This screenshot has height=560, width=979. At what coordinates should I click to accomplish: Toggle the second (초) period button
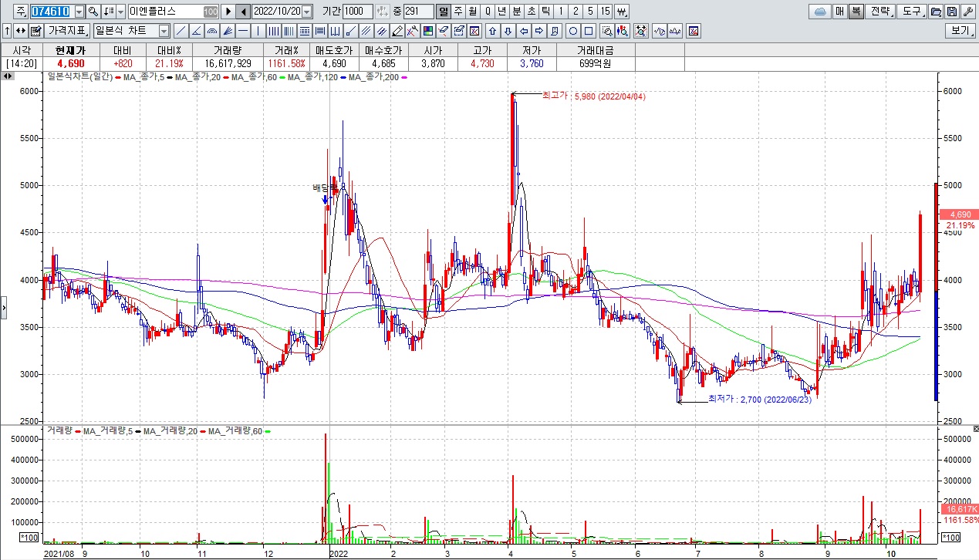(532, 12)
